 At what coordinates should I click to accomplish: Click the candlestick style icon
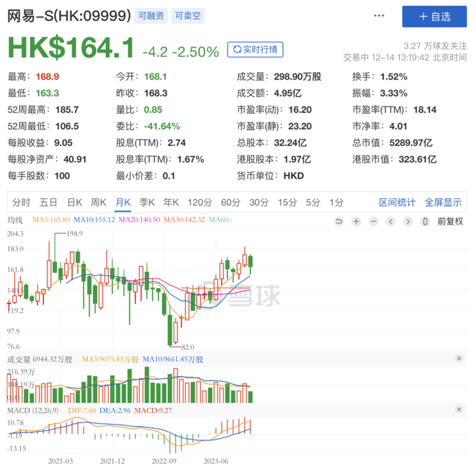425,222
